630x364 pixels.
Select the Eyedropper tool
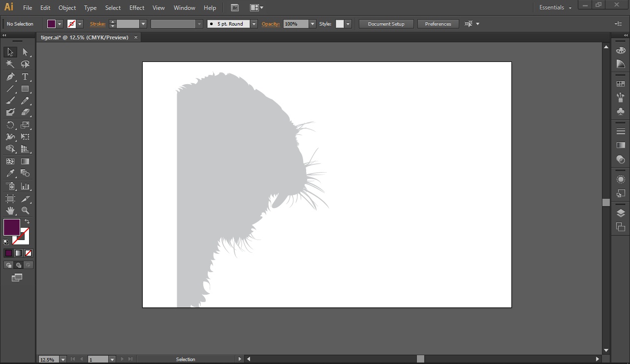(x=10, y=173)
